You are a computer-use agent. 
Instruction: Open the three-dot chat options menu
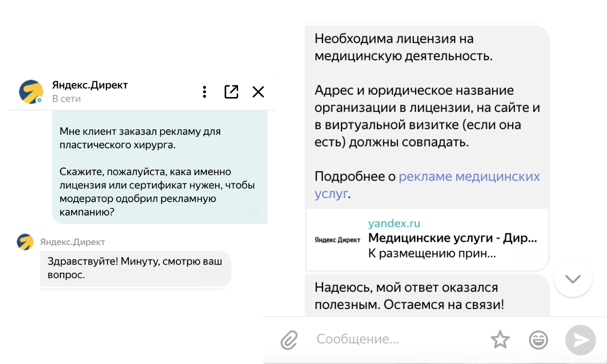[x=204, y=92]
